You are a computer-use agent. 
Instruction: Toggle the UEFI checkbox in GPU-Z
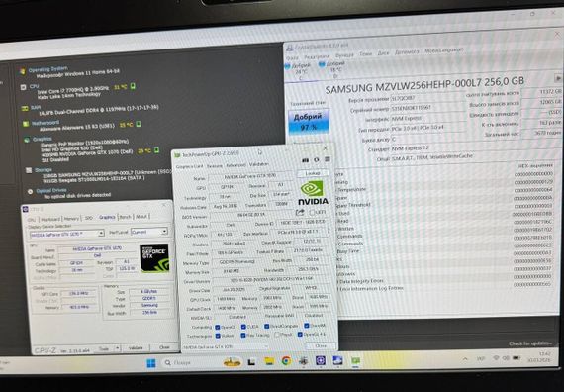point(312,213)
